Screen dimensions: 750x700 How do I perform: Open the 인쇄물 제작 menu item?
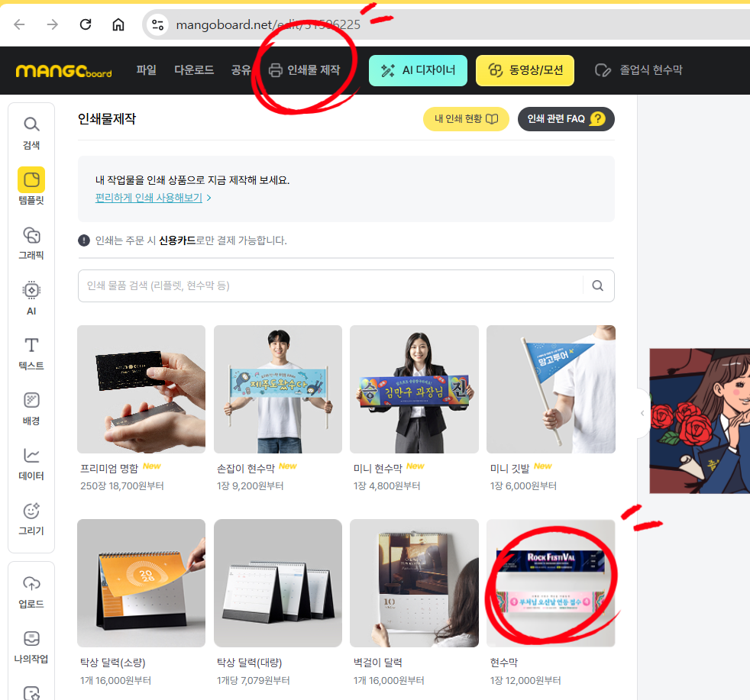pyautogui.click(x=305, y=70)
